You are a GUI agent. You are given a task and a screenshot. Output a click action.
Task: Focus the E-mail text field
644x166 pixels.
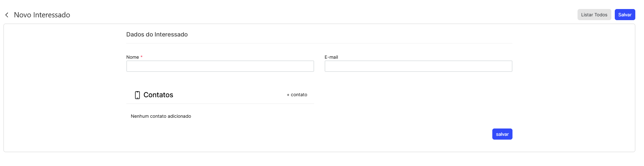(419, 66)
